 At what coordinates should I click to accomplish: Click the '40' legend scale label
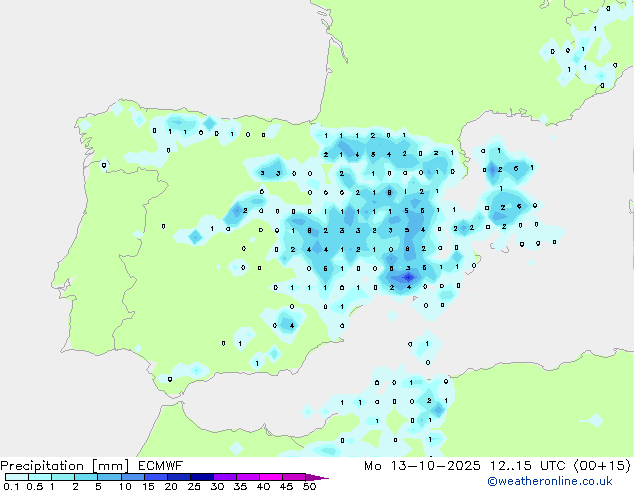click(x=263, y=486)
